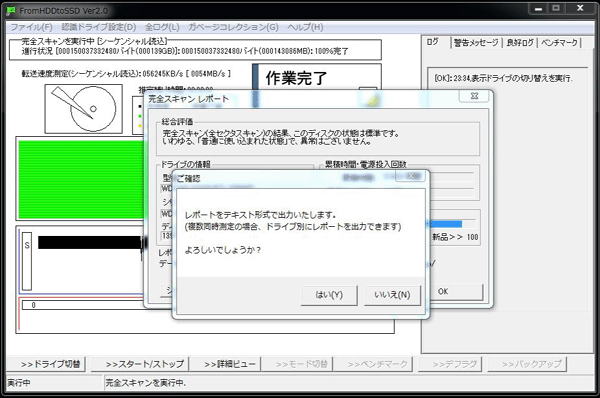Close the ご確認 confirmation dialog
600x398 pixels.
410,176
